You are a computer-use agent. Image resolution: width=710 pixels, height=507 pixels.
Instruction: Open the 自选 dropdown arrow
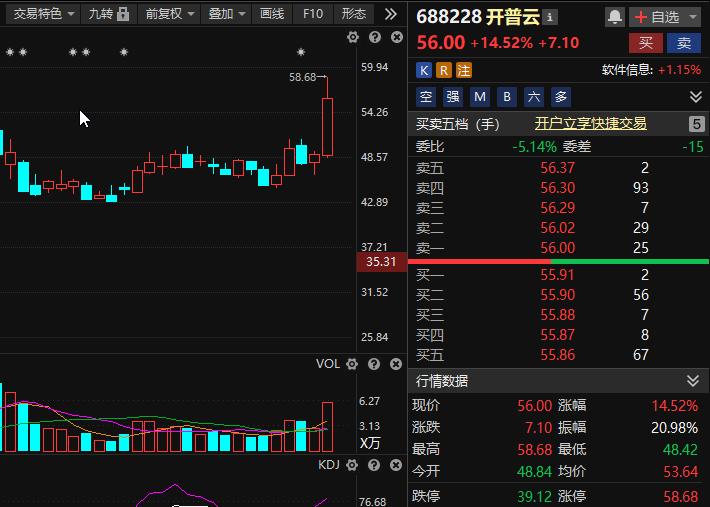693,17
